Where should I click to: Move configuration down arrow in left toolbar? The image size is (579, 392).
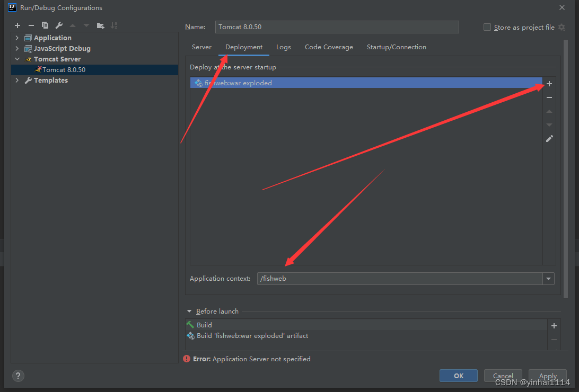coord(86,25)
